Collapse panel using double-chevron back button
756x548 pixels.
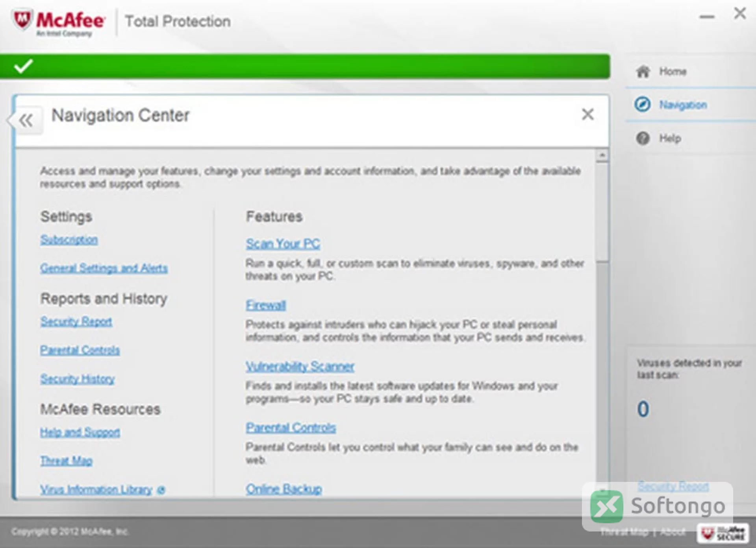[26, 120]
